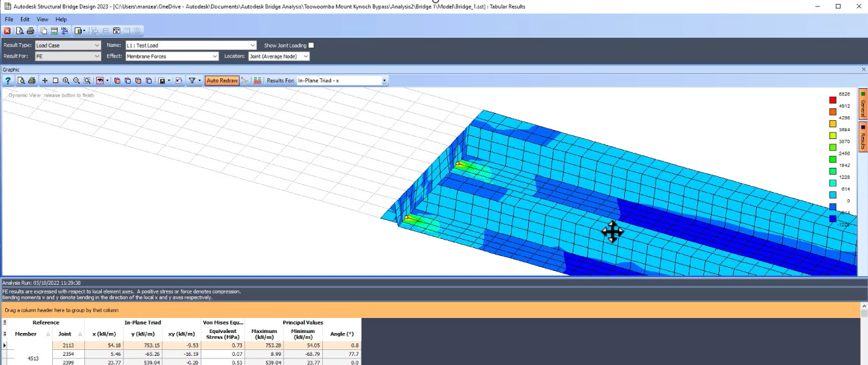Open the Location dropdown showing Joint (Average Node)
The width and height of the screenshot is (868, 365).
click(x=279, y=56)
